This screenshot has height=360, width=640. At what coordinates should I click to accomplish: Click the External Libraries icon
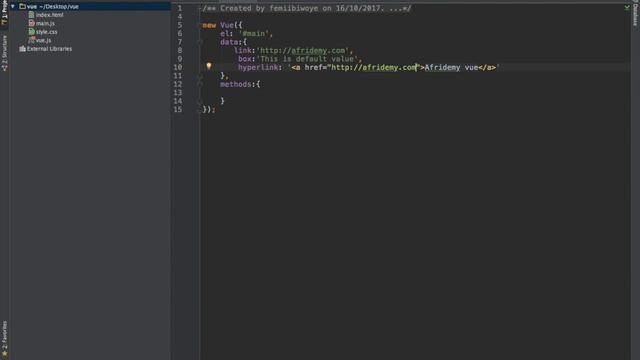coord(22,49)
